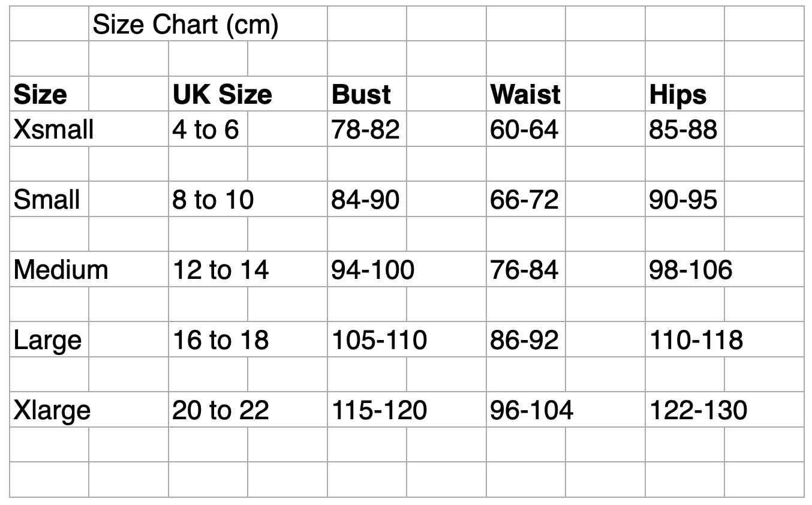Select the "Hips" column header
The width and height of the screenshot is (812, 505).
point(678,95)
